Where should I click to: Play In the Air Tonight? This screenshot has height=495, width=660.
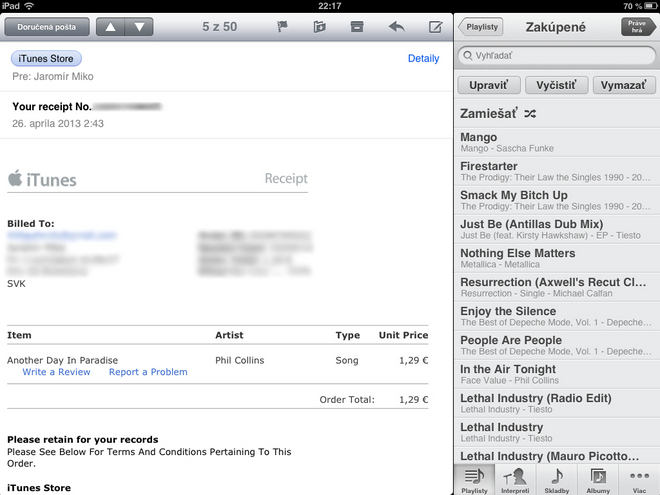[x=556, y=375]
